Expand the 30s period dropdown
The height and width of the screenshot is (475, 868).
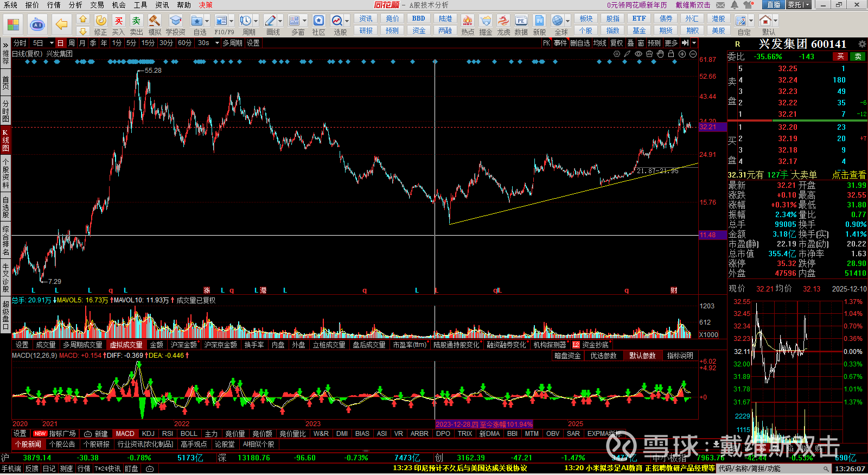216,43
